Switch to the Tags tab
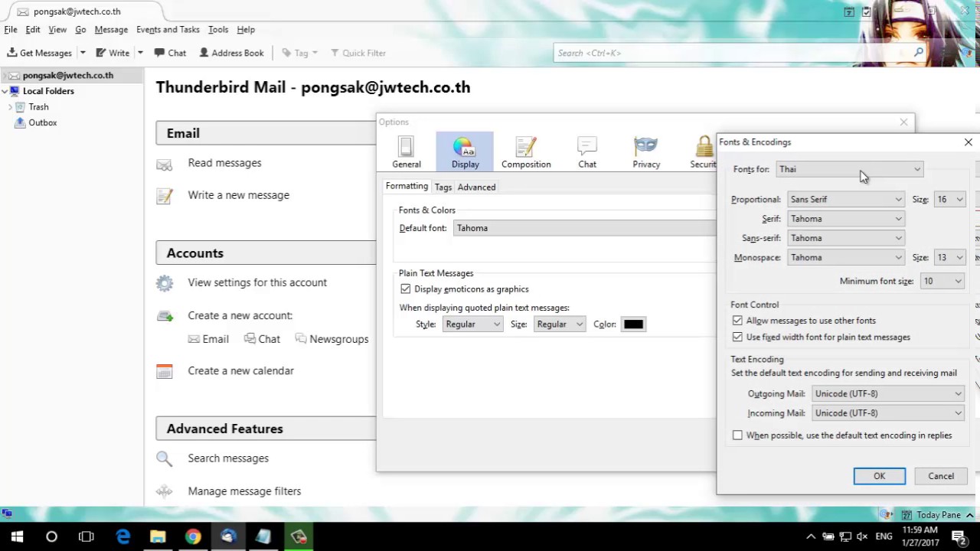This screenshot has height=551, width=980. pyautogui.click(x=443, y=187)
